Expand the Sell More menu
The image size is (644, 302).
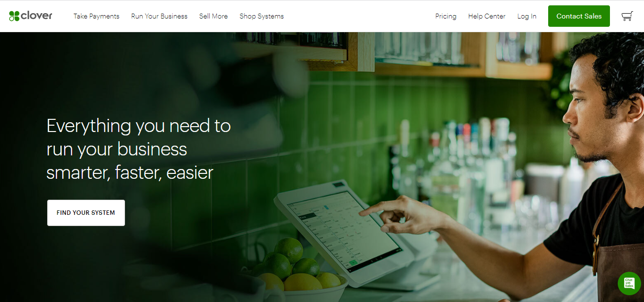[x=213, y=16]
